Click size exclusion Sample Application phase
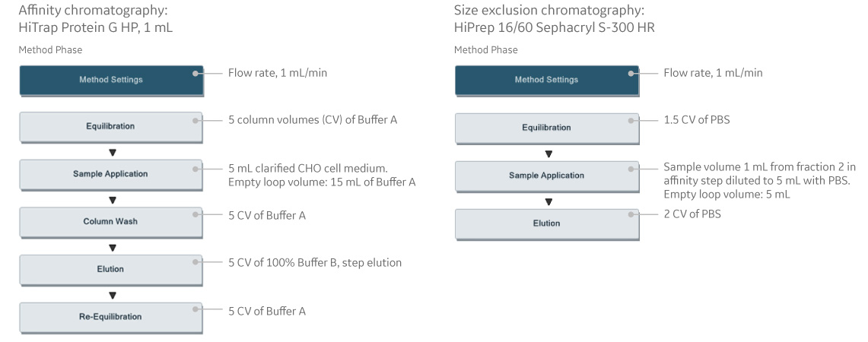Image resolution: width=868 pixels, height=342 pixels. [545, 176]
